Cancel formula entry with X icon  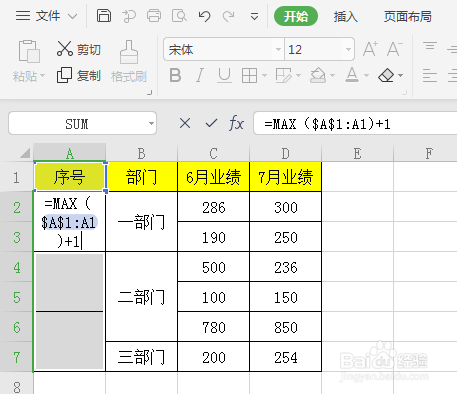(x=185, y=123)
